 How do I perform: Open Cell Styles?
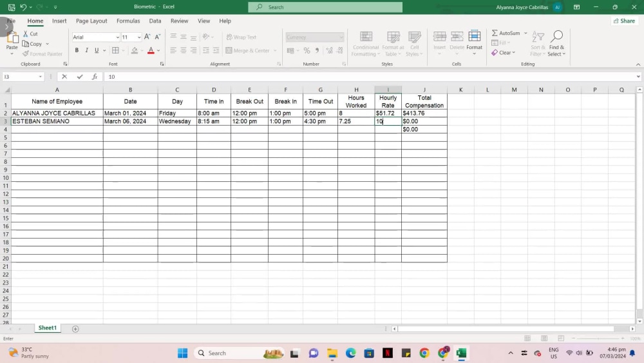tap(414, 44)
